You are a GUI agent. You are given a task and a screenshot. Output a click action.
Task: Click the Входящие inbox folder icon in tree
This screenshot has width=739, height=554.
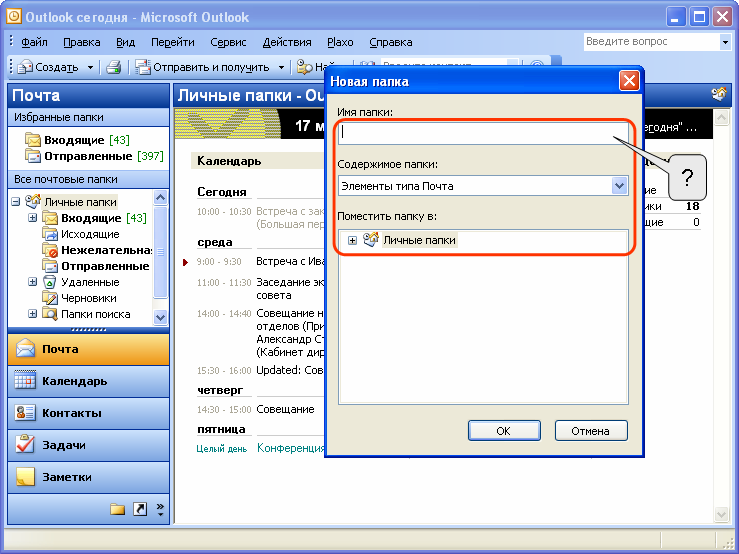pos(49,218)
